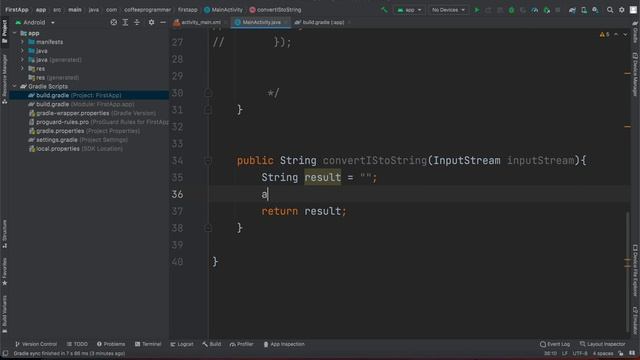The height and width of the screenshot is (360, 640).
Task: Collapse the app module tree node
Action: (15, 33)
